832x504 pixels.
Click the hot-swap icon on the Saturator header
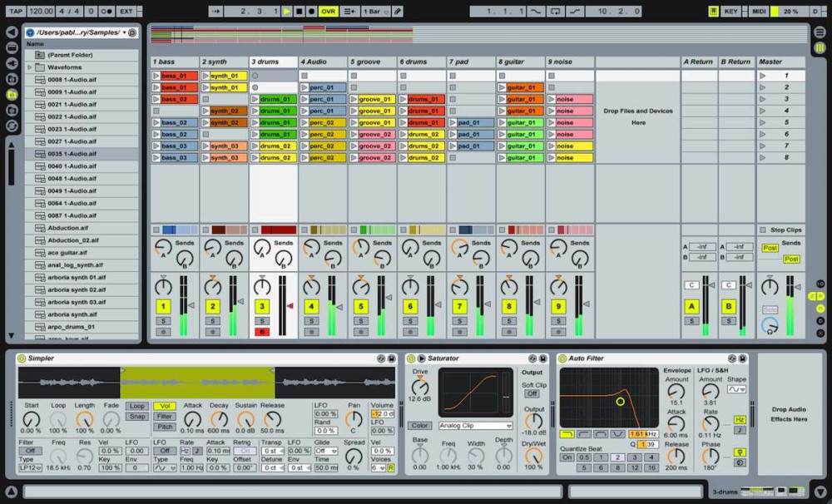533,358
